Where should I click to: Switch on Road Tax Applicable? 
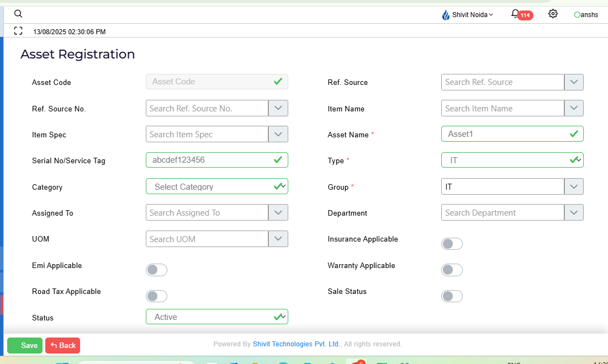[156, 296]
